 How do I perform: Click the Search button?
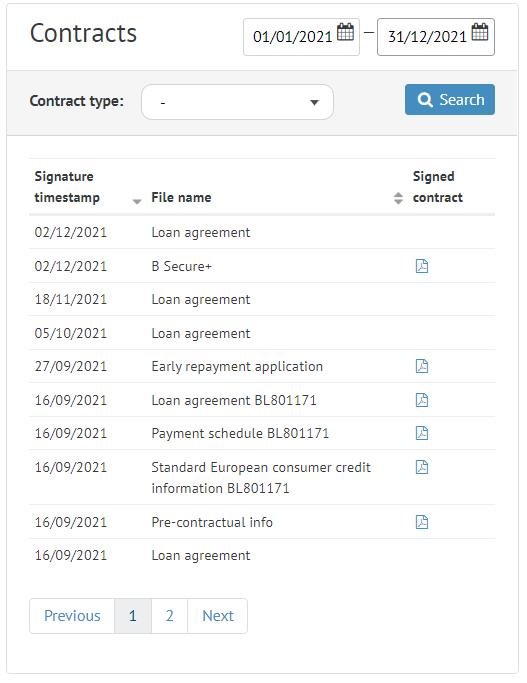pyautogui.click(x=450, y=100)
